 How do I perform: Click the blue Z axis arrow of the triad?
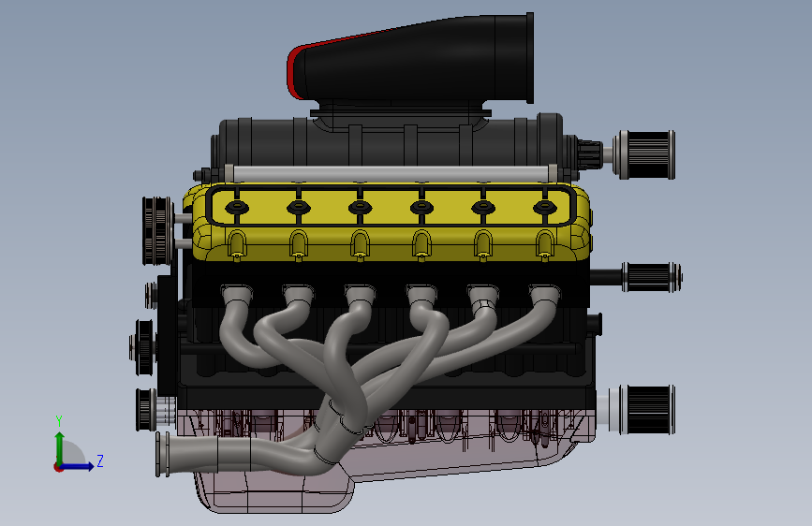(x=78, y=466)
